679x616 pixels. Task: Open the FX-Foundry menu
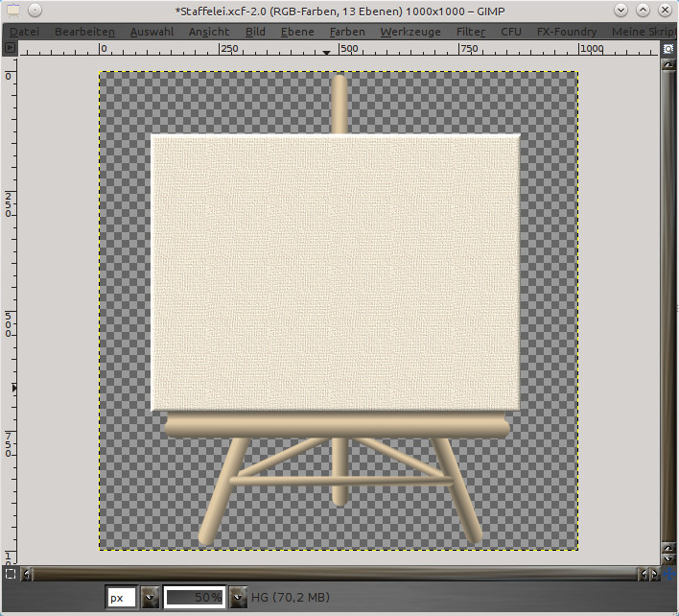[566, 32]
